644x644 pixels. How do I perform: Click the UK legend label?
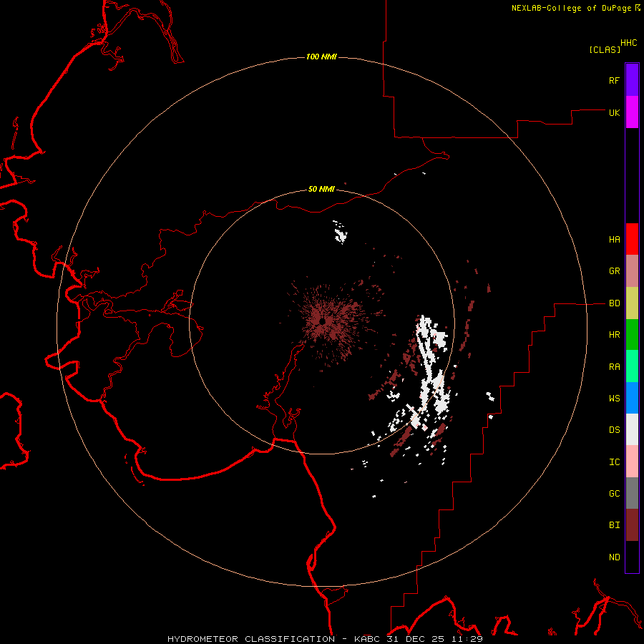coord(614,113)
